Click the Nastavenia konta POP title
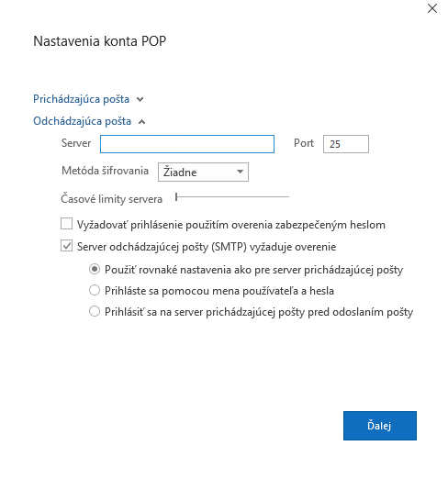Screen dimensions: 448x479 (x=100, y=41)
